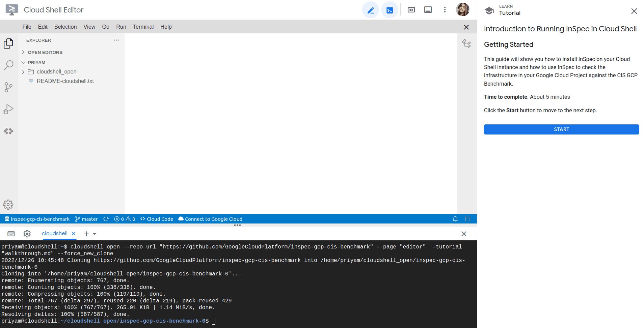Image resolution: width=644 pixels, height=328 pixels.
Task: Open the Help menu
Action: pos(166,27)
